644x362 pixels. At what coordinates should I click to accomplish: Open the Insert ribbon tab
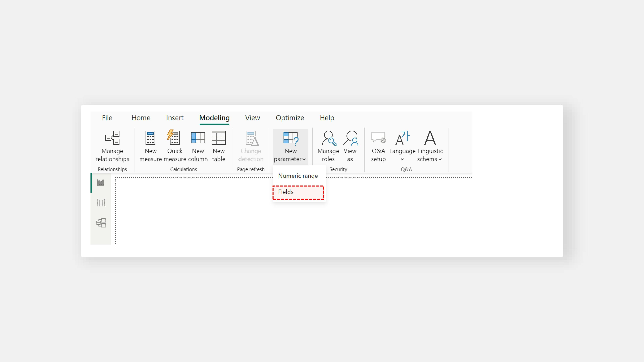pyautogui.click(x=175, y=118)
